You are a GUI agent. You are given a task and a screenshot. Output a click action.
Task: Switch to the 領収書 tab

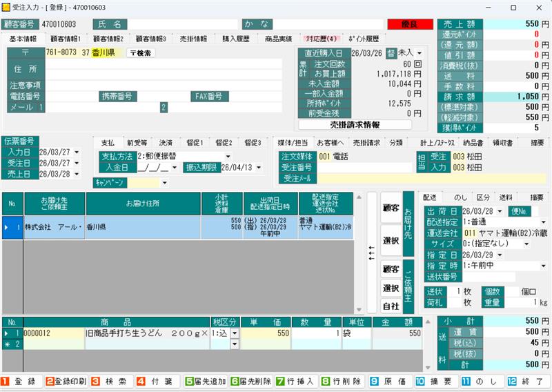pyautogui.click(x=503, y=143)
